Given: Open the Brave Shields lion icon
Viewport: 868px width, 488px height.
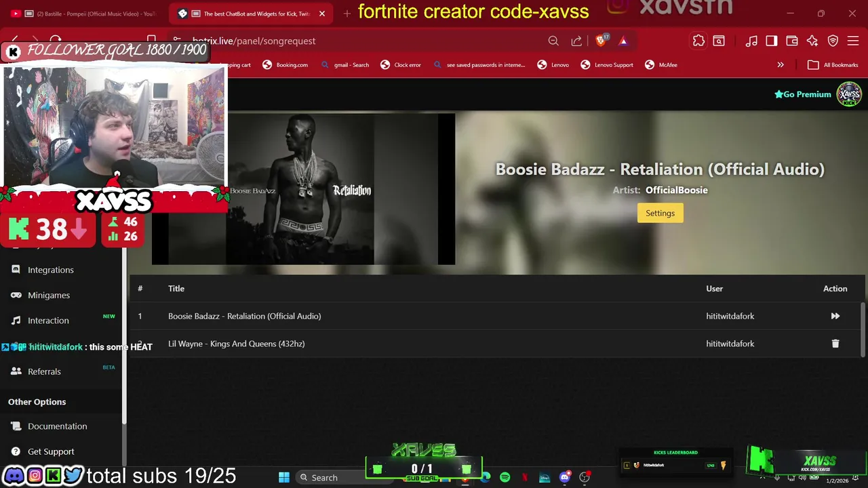Looking at the screenshot, I should tap(601, 41).
